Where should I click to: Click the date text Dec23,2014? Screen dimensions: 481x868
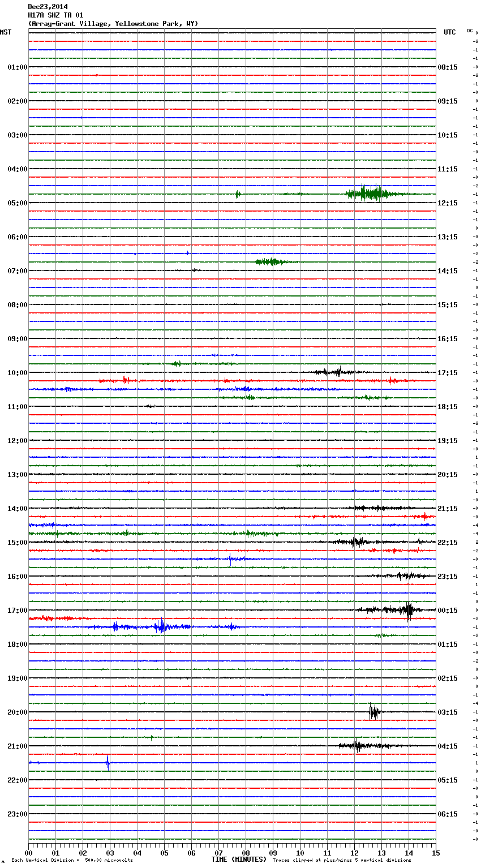coord(48,7)
